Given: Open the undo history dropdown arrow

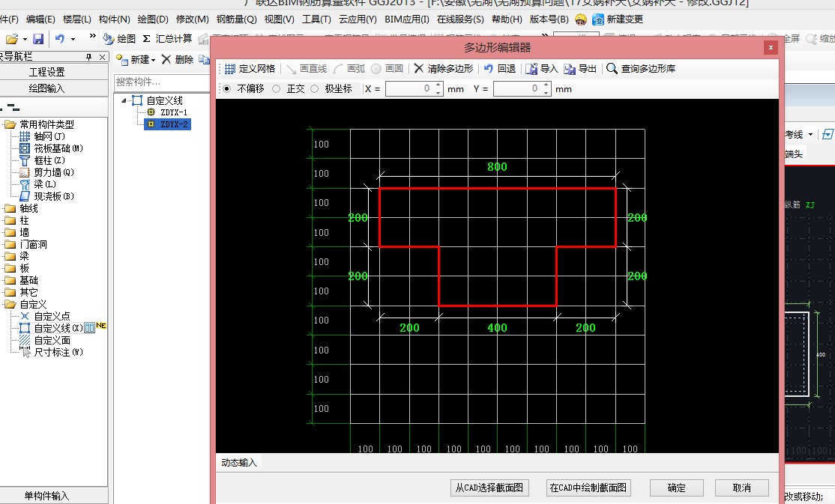Looking at the screenshot, I should (73, 40).
